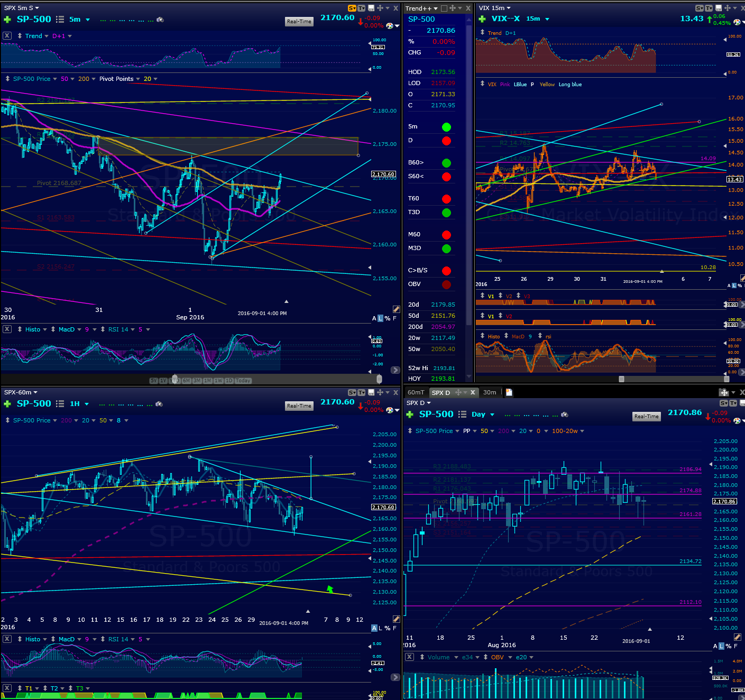Open 1H interval dropdown in SPX-60m chart
The image size is (745, 700).
[87, 404]
